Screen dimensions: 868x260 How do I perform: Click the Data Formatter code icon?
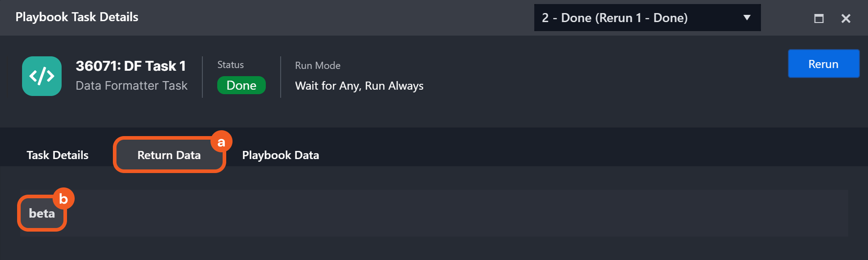[x=42, y=76]
